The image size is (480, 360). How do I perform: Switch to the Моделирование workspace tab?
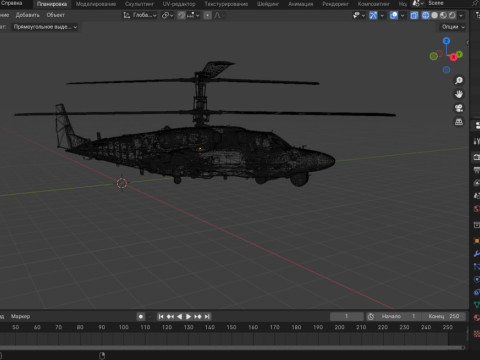(x=96, y=4)
